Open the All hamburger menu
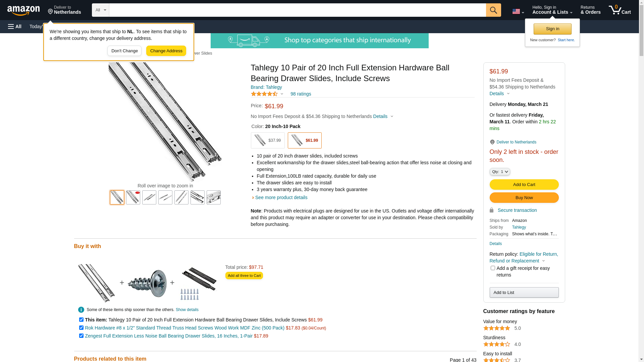The height and width of the screenshot is (362, 644). (15, 26)
